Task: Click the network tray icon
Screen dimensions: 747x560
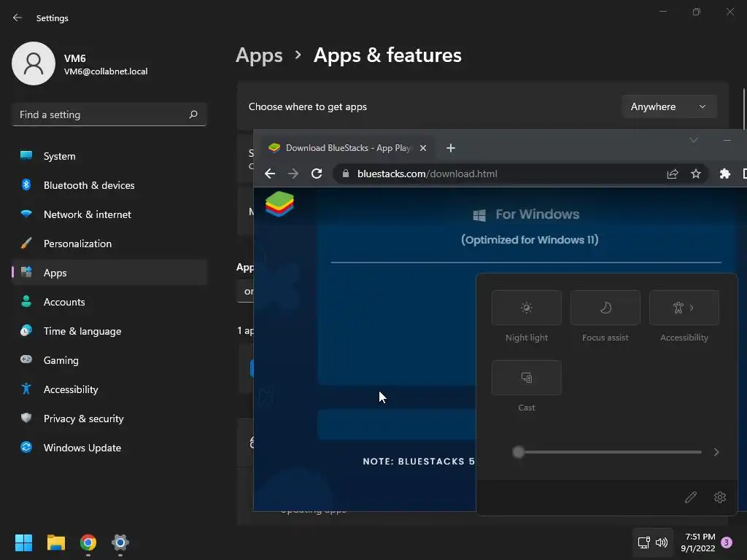Action: click(x=643, y=542)
